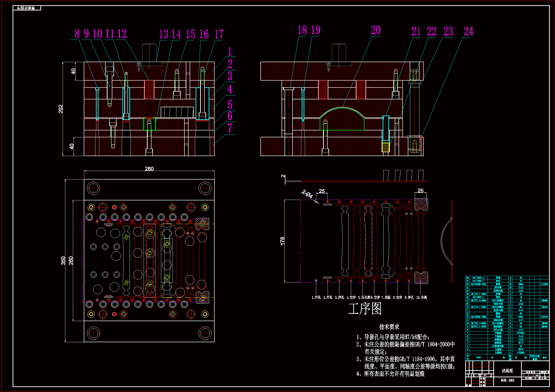
Task: Select part callout number 24
Action: tap(468, 31)
